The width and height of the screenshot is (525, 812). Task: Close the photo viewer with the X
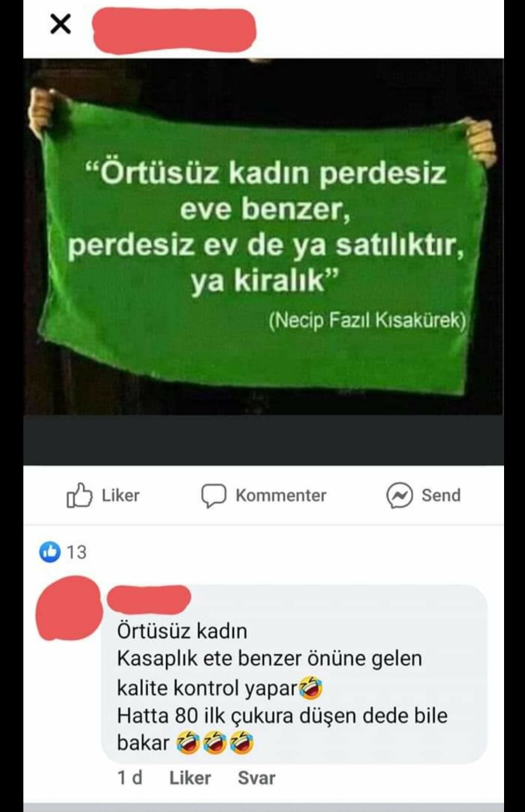point(60,25)
